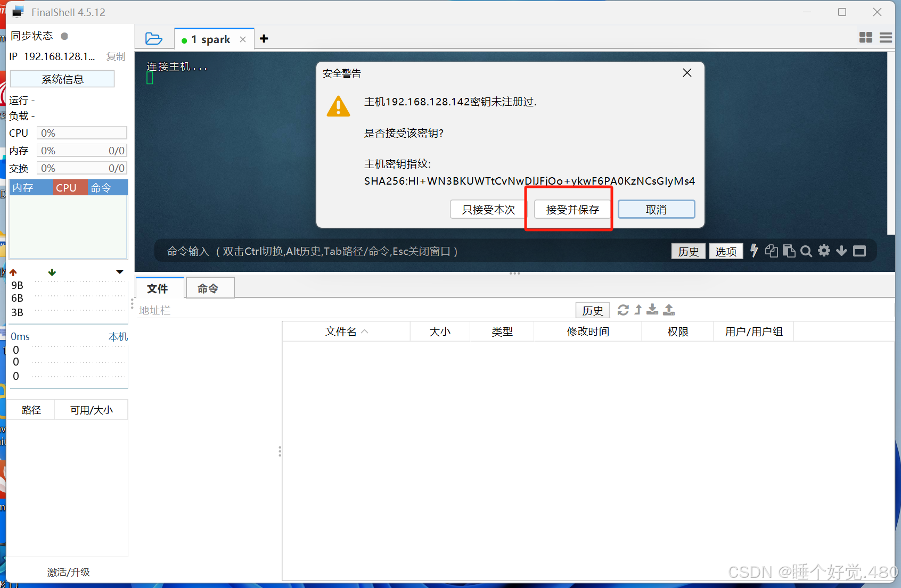Click the 接受并保存 button
Screen dimensions: 901x588
(x=571, y=209)
